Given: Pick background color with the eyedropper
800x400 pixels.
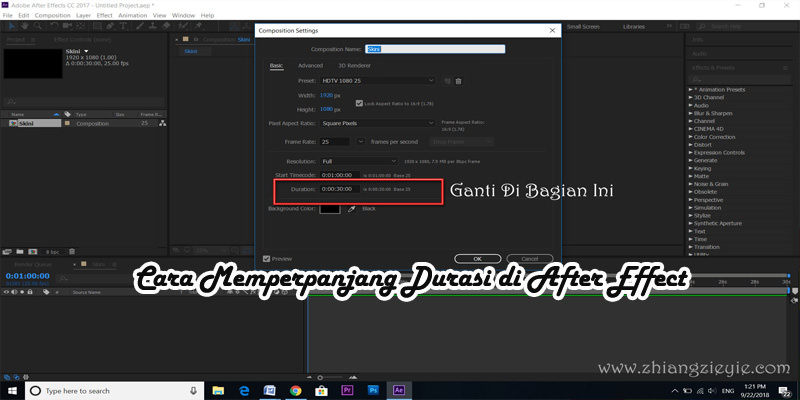Looking at the screenshot, I should pyautogui.click(x=352, y=209).
